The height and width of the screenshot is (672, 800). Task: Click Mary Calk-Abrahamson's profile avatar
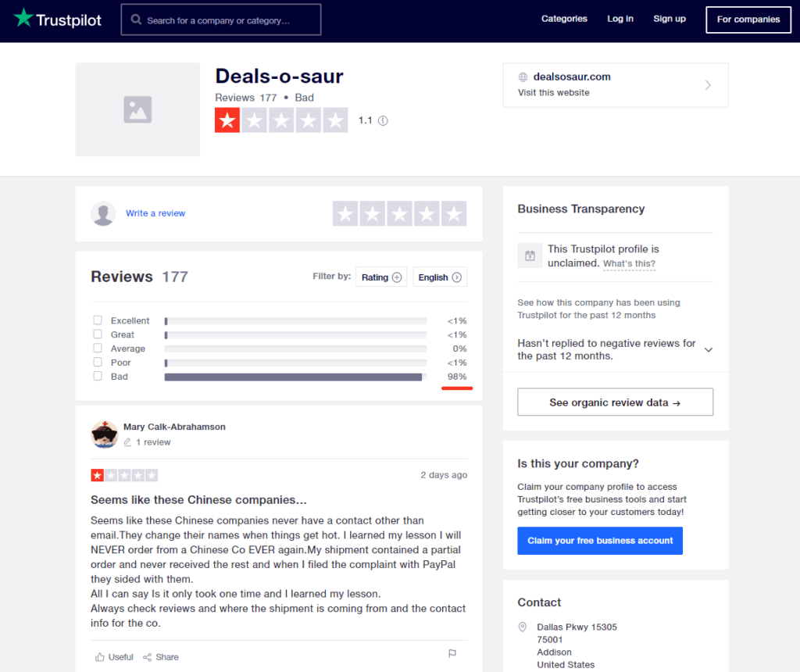click(x=105, y=434)
